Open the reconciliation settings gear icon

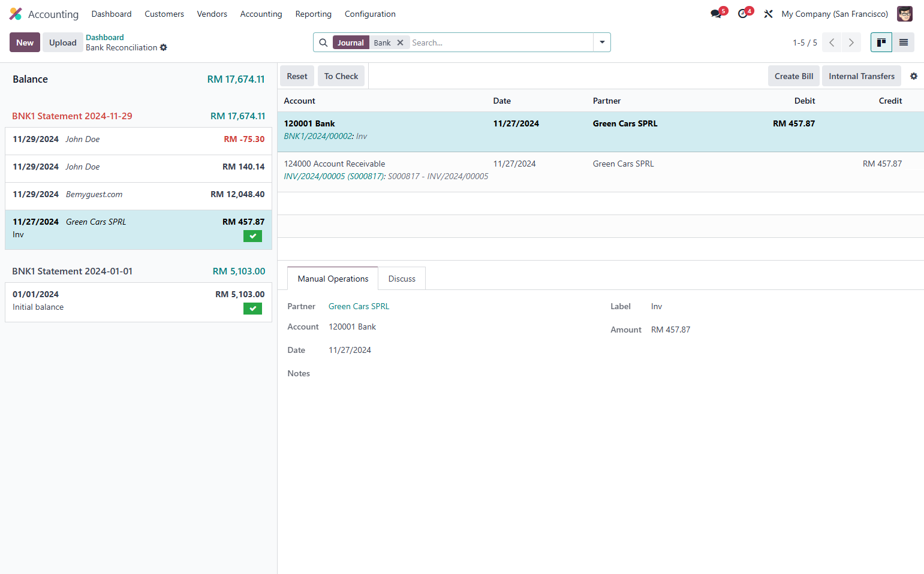(x=914, y=76)
